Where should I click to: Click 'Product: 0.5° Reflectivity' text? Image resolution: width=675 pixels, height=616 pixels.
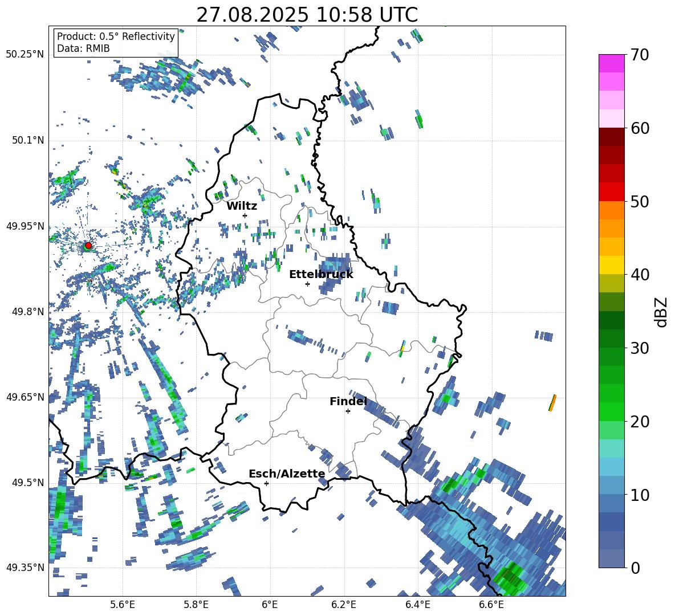pos(116,36)
